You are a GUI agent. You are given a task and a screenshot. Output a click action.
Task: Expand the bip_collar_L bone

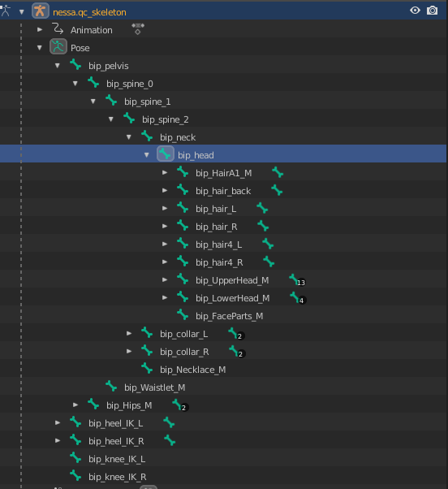pyautogui.click(x=129, y=333)
